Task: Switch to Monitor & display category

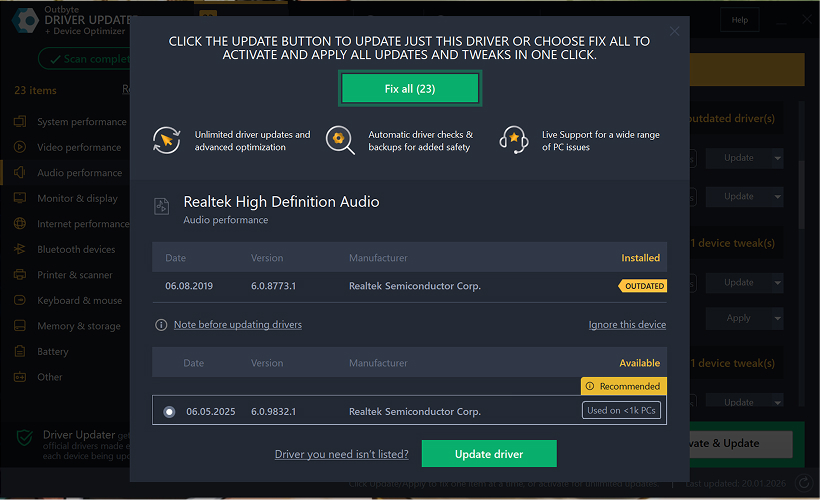Action: click(77, 199)
